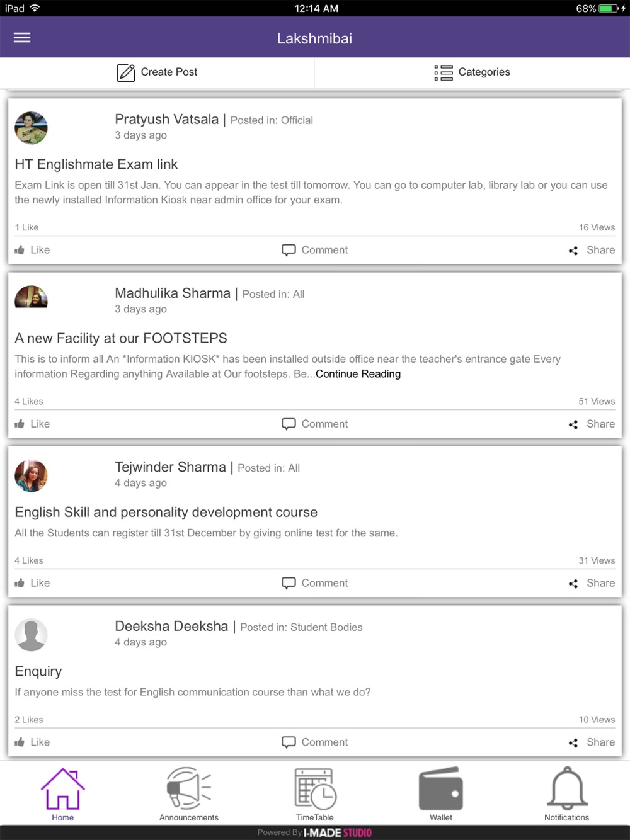Go to the Home tab
The height and width of the screenshot is (840, 630).
coord(63,793)
